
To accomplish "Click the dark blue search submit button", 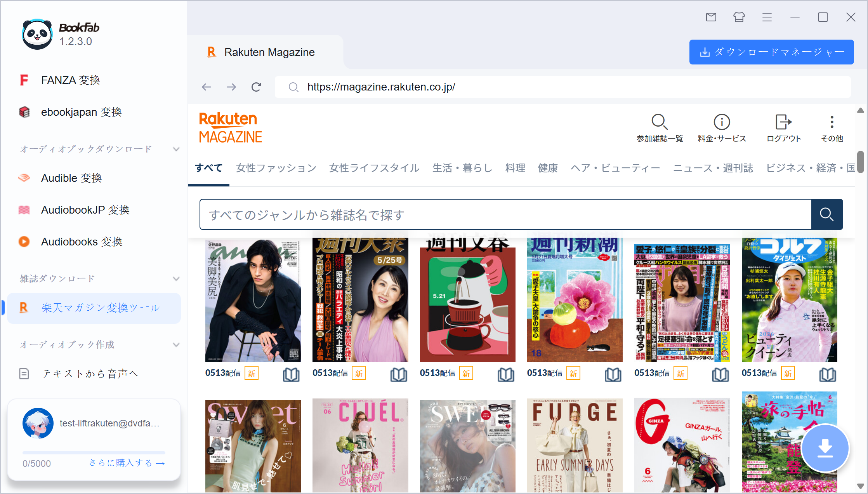I will [x=827, y=214].
